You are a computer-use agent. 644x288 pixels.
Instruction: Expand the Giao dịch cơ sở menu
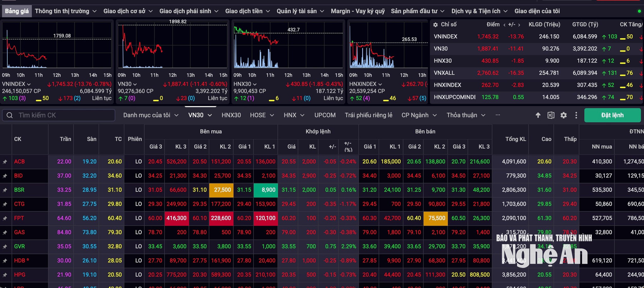(x=128, y=11)
